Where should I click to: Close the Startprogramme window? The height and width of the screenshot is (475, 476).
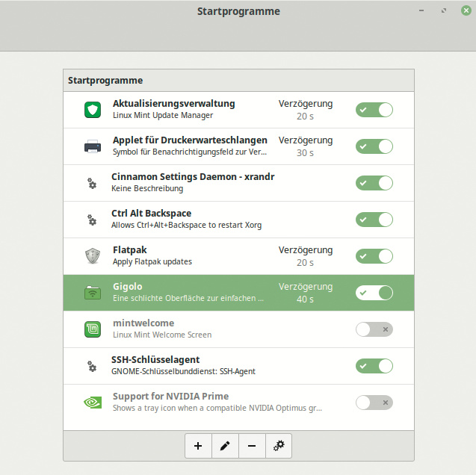[x=466, y=10]
